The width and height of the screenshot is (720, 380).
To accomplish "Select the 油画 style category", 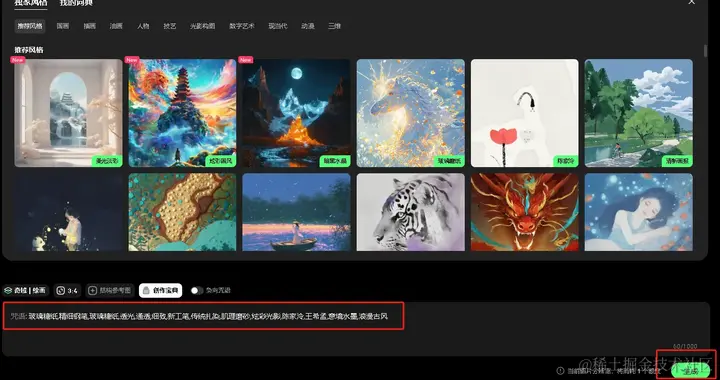I will tap(116, 26).
